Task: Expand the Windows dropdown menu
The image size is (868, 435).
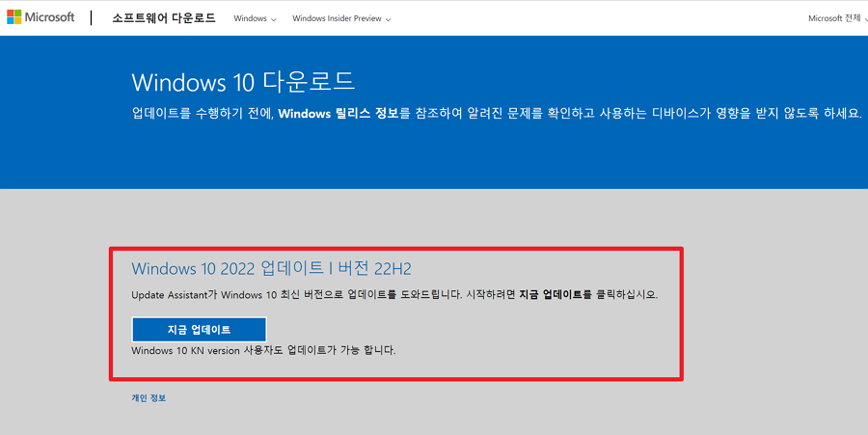Action: 255,18
